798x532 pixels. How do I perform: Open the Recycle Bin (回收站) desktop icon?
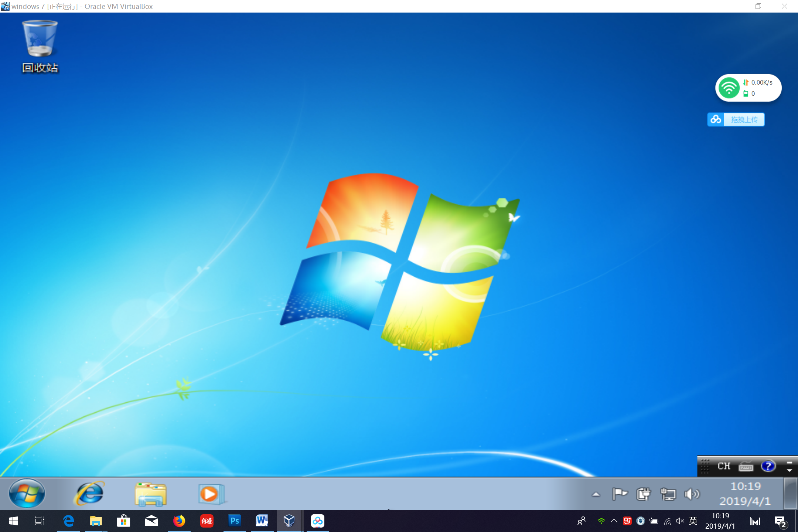(x=40, y=47)
